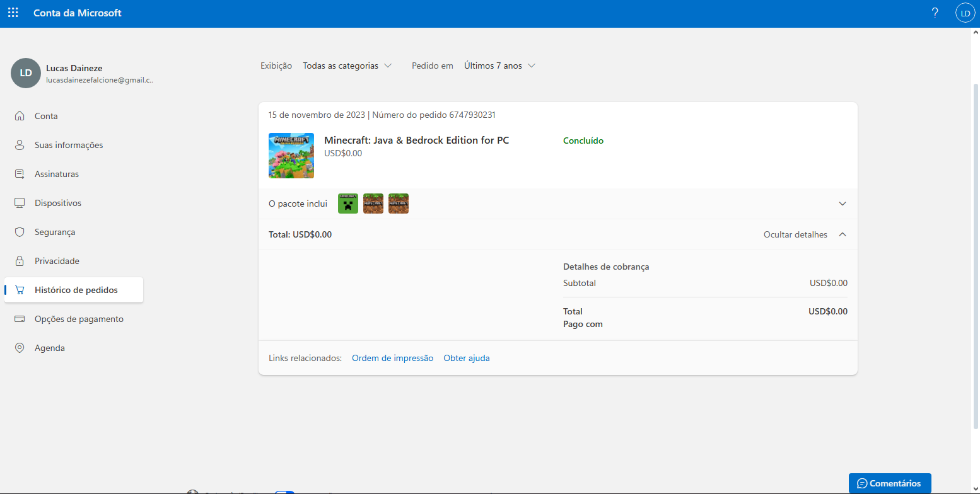Open the Todas as categorias dropdown

(x=347, y=66)
